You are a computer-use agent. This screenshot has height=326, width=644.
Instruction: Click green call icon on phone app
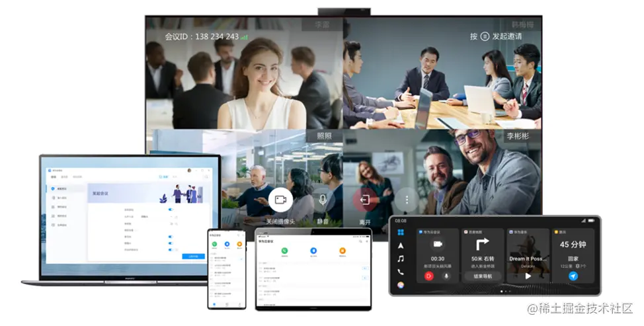[214, 244]
